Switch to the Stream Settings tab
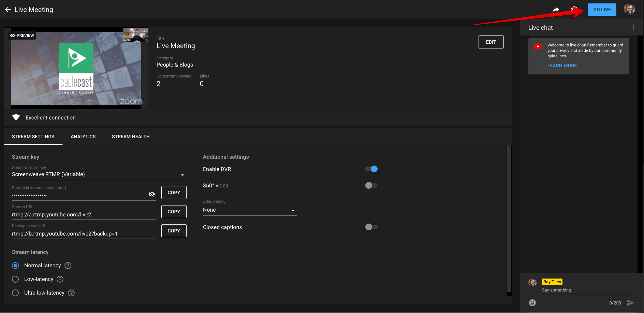 (33, 137)
